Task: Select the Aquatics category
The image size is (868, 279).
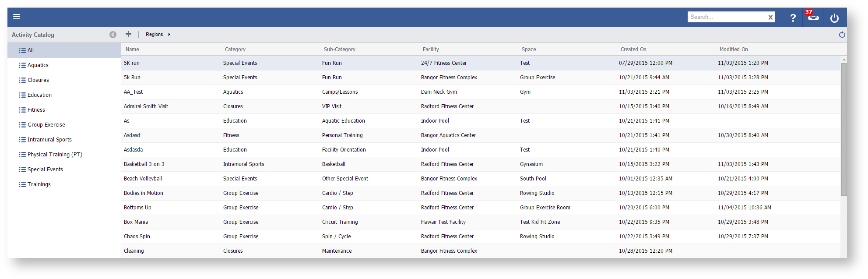Action: pyautogui.click(x=38, y=65)
